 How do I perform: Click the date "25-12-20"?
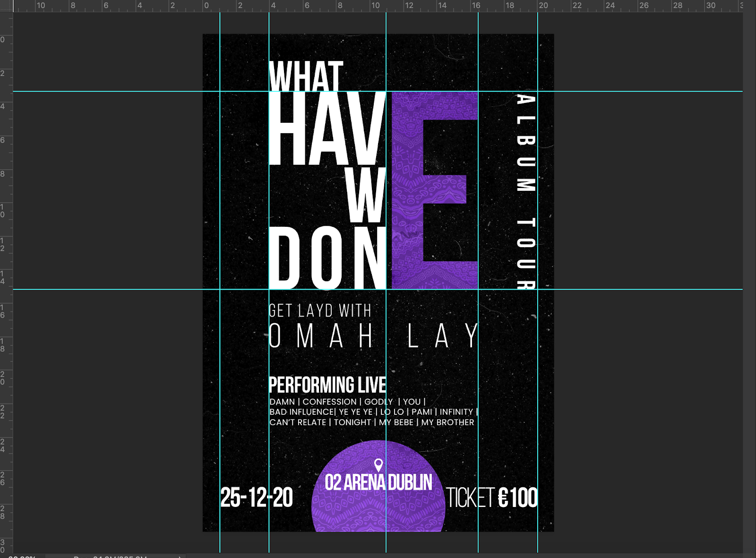pos(257,498)
